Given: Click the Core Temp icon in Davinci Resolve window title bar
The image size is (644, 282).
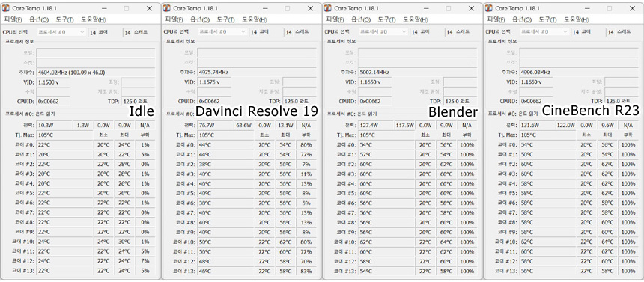Looking at the screenshot, I should [167, 9].
